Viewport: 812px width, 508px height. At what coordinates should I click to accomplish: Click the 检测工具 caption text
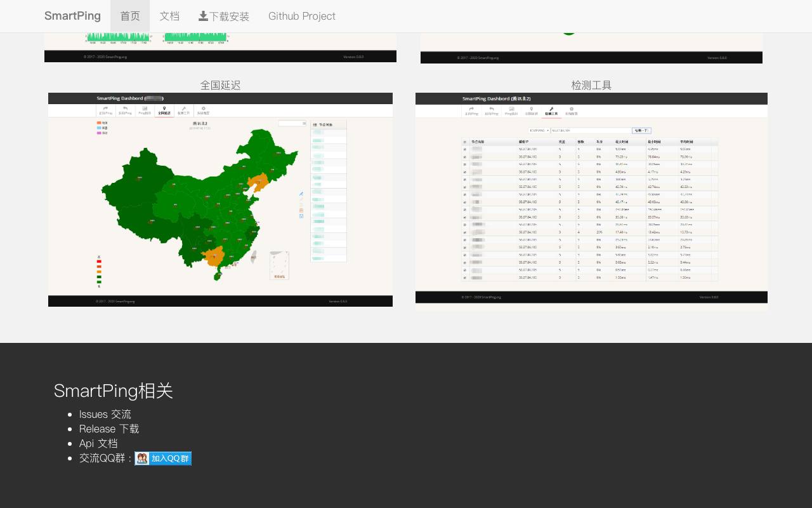click(x=591, y=85)
